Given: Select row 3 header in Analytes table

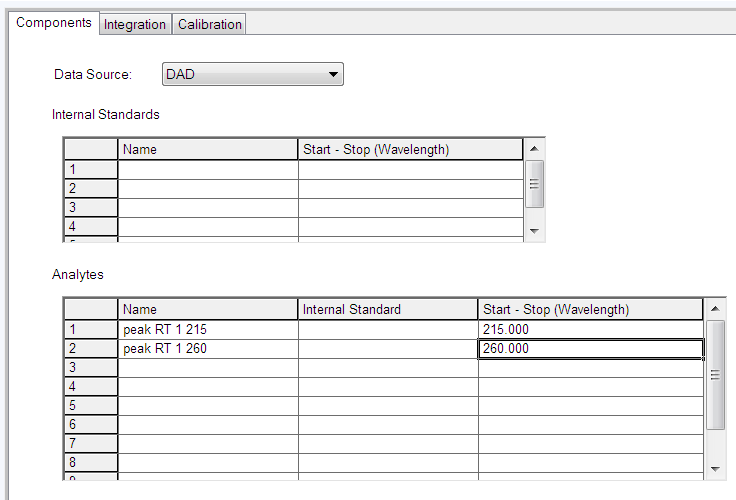Looking at the screenshot, I should (x=91, y=368).
